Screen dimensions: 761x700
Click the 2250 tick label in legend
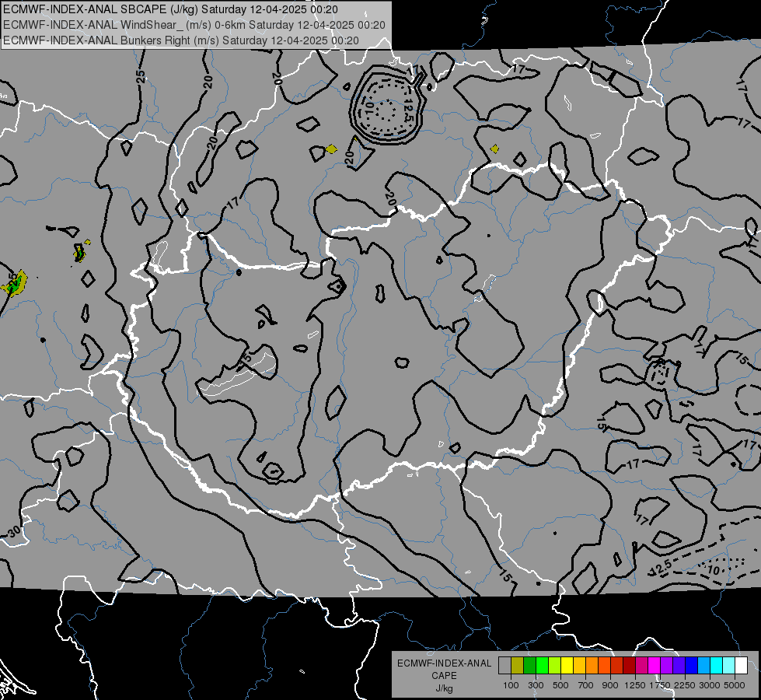(684, 685)
